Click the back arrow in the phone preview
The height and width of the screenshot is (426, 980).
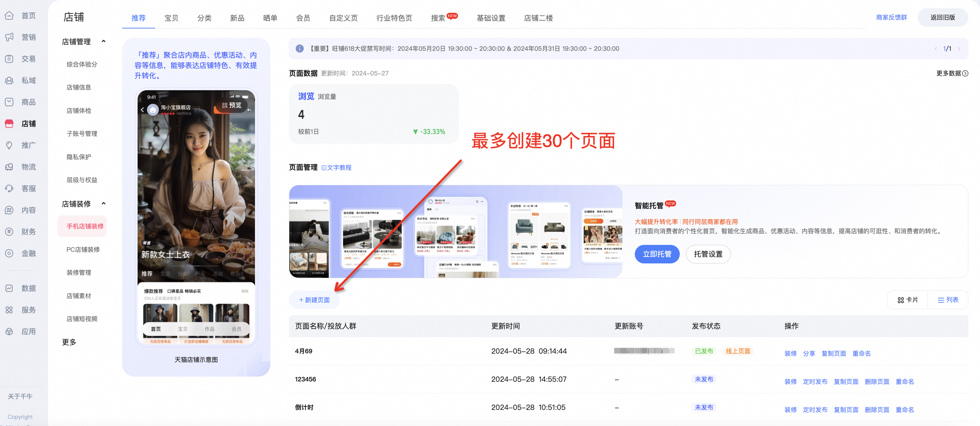(x=143, y=109)
